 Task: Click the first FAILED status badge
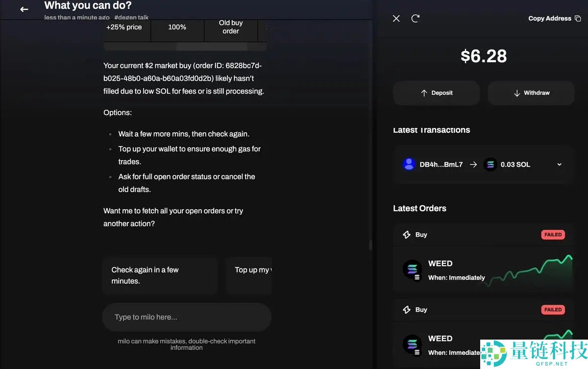(x=553, y=235)
